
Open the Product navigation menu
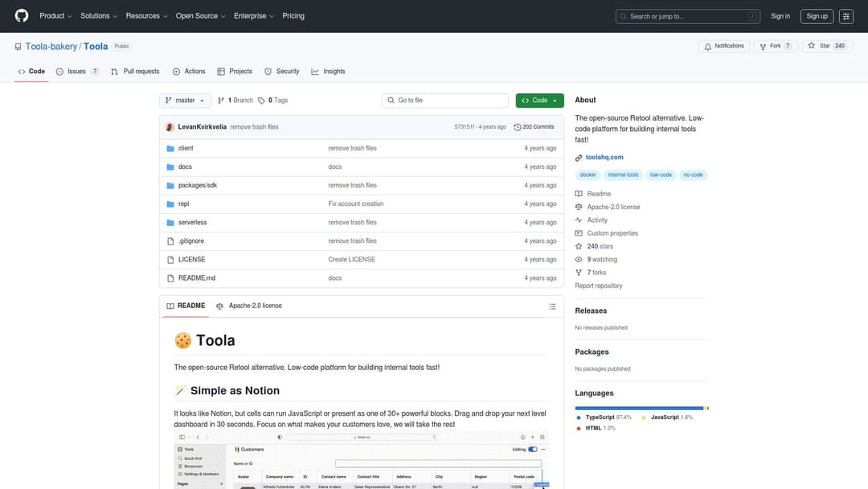pyautogui.click(x=55, y=16)
